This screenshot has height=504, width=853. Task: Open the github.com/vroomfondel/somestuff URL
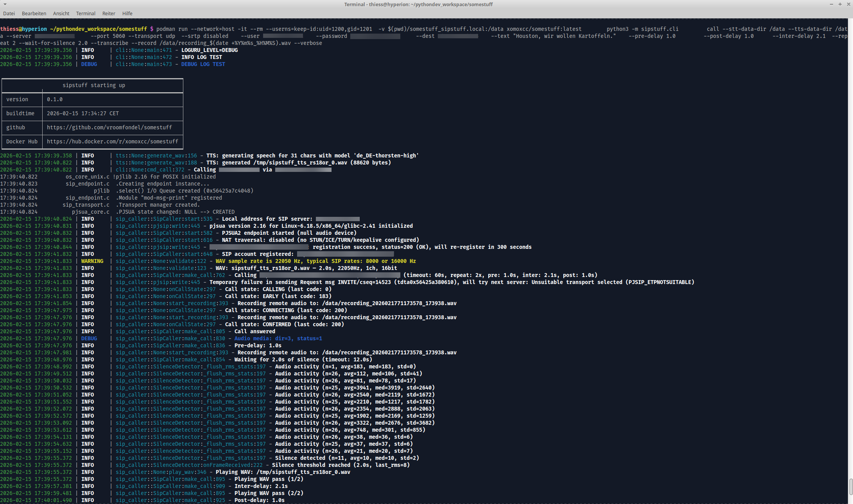(x=109, y=127)
